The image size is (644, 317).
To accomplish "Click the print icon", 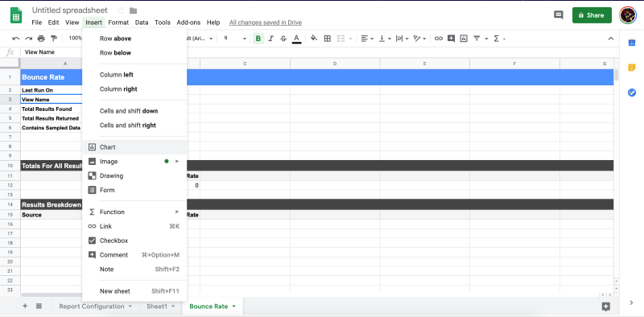I will click(41, 39).
